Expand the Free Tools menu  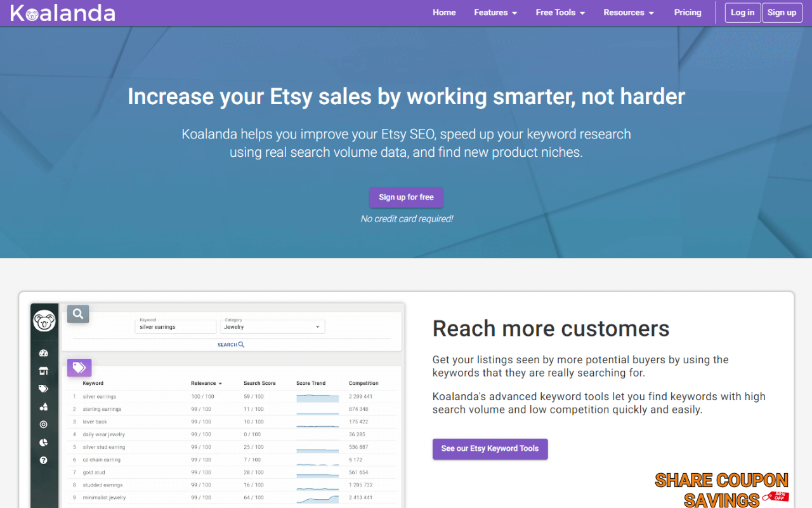tap(560, 13)
